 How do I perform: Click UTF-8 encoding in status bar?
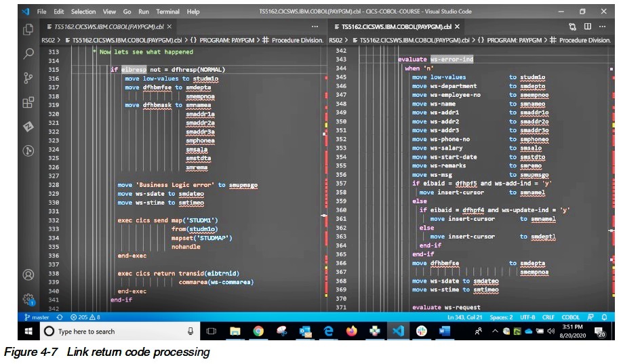[526, 317]
